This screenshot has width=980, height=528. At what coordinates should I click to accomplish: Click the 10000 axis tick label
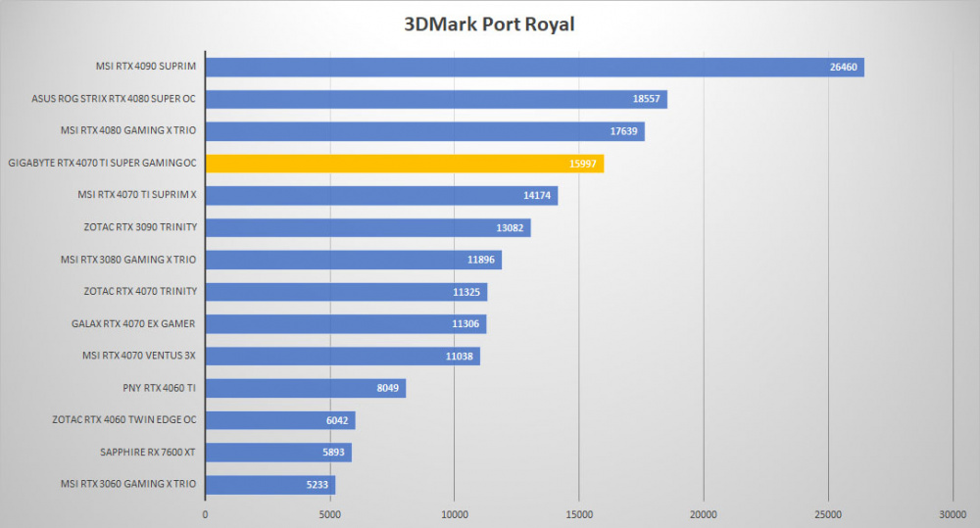pyautogui.click(x=455, y=515)
